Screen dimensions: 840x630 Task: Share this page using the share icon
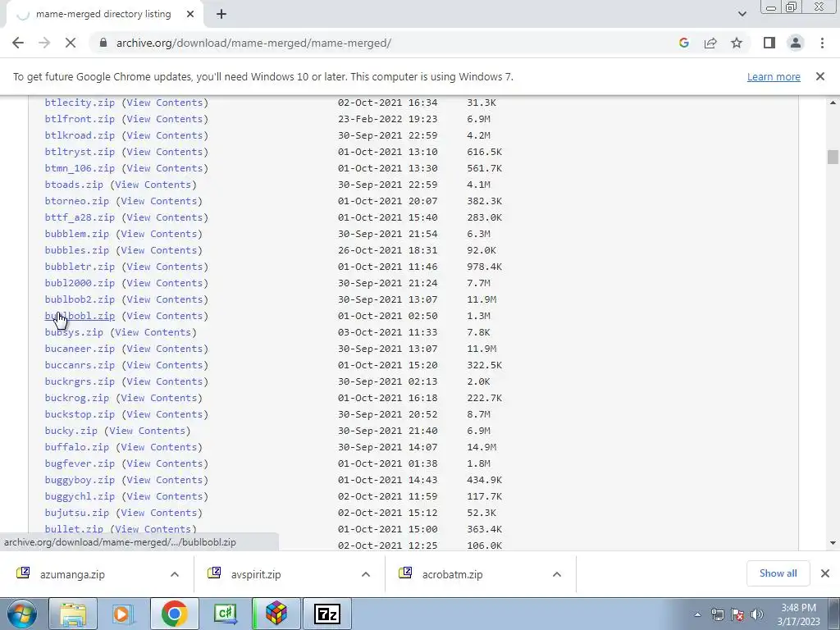[x=710, y=43]
